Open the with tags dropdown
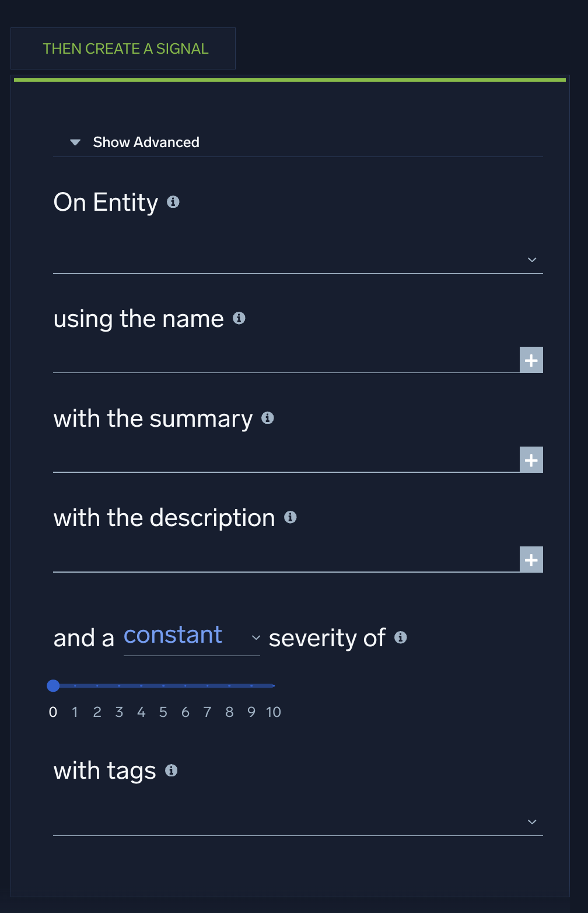 pyautogui.click(x=297, y=822)
